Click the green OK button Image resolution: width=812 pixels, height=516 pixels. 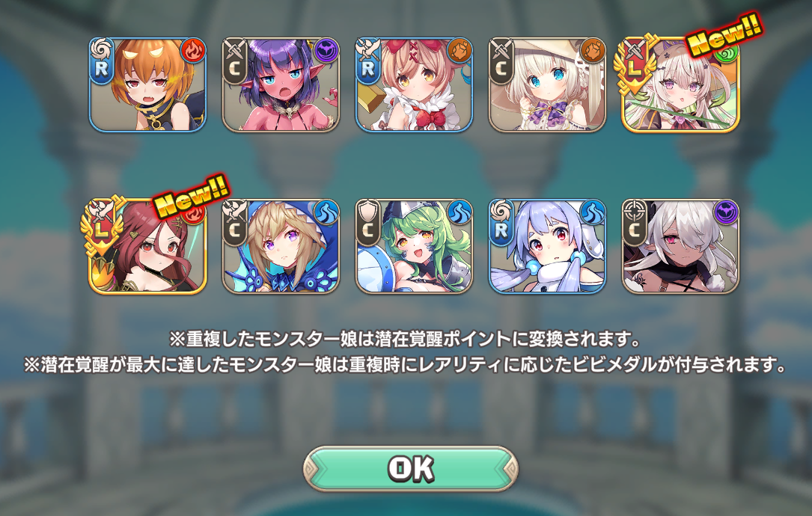point(410,468)
